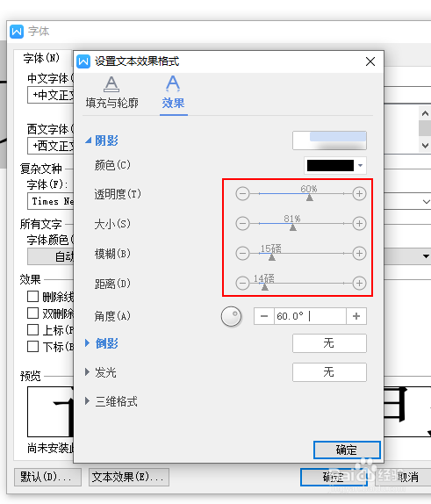Open the 颜色 color swatch dropdown

point(335,166)
